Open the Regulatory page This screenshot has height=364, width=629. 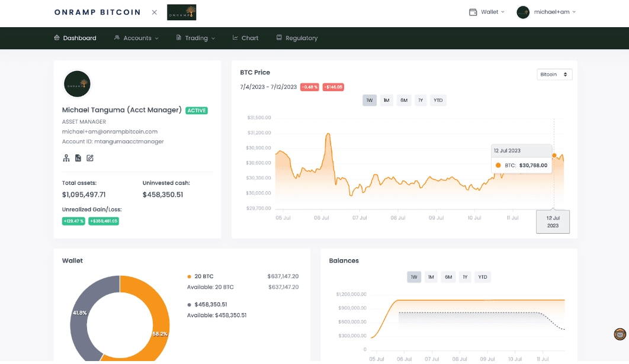tap(297, 38)
